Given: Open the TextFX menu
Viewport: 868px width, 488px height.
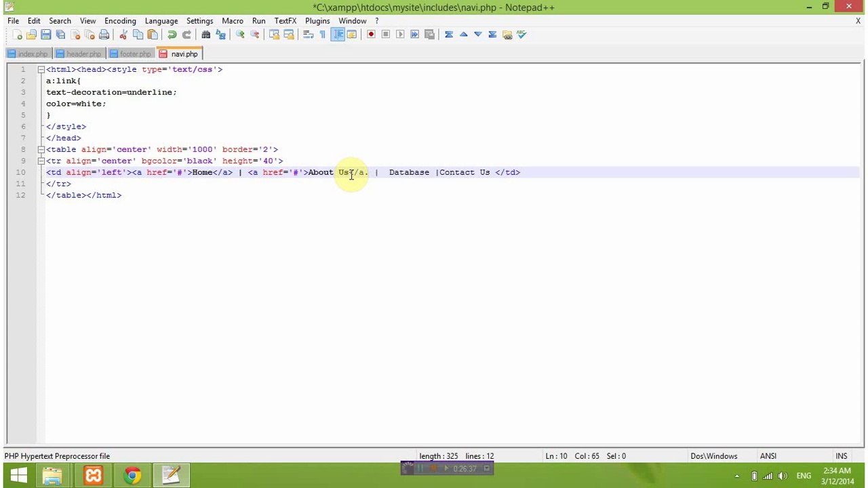Looking at the screenshot, I should click(x=285, y=21).
